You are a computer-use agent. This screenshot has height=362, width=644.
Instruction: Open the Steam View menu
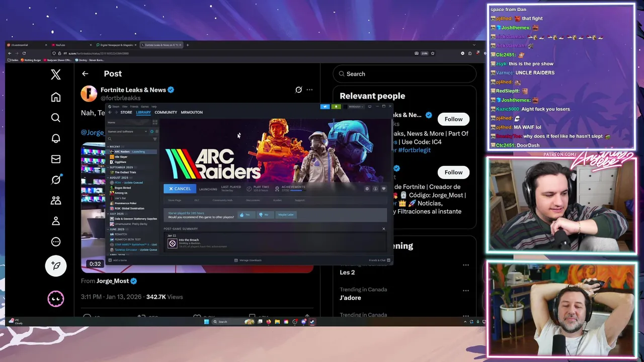(125, 107)
